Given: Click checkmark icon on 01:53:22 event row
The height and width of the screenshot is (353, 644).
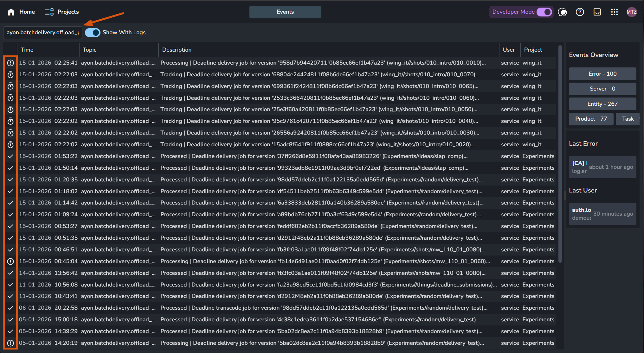Looking at the screenshot, I should click(10, 156).
